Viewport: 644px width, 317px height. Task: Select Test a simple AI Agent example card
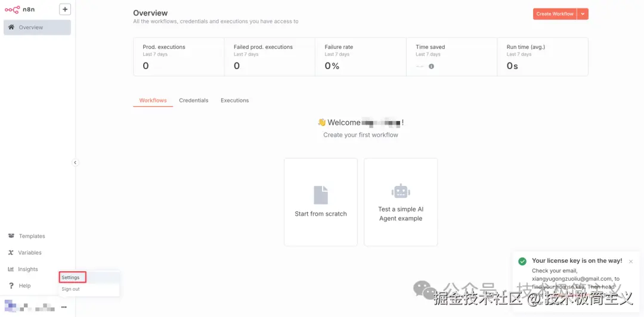pyautogui.click(x=401, y=202)
